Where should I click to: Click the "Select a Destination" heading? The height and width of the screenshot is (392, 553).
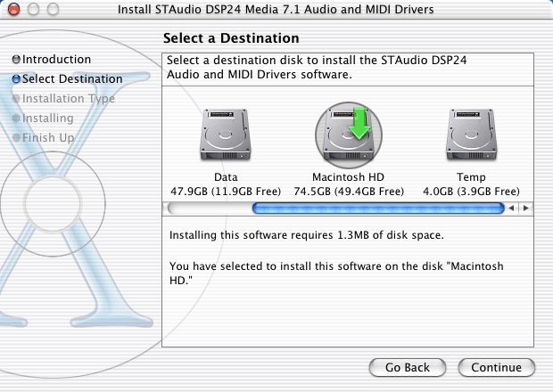click(231, 38)
